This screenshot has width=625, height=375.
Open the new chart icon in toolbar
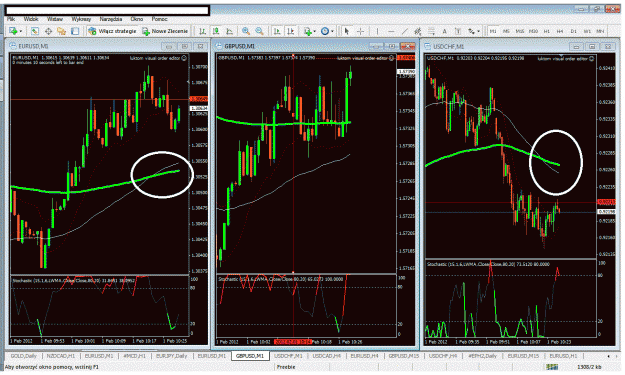13,31
